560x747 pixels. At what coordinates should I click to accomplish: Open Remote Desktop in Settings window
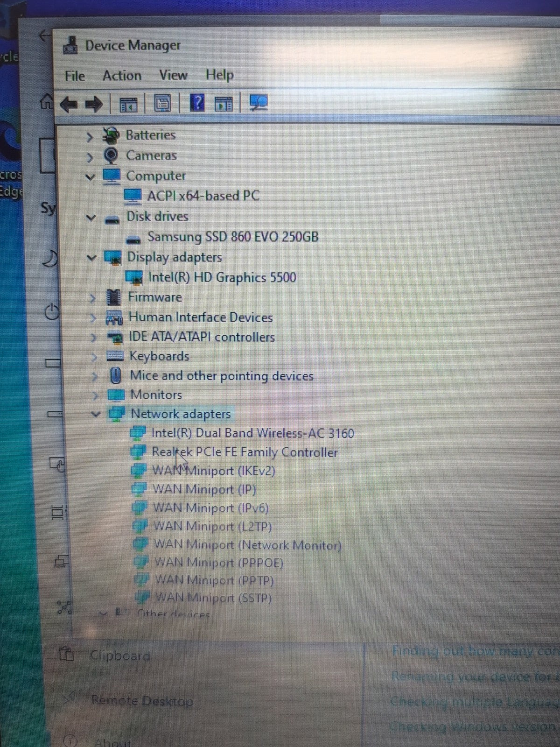[x=142, y=701]
